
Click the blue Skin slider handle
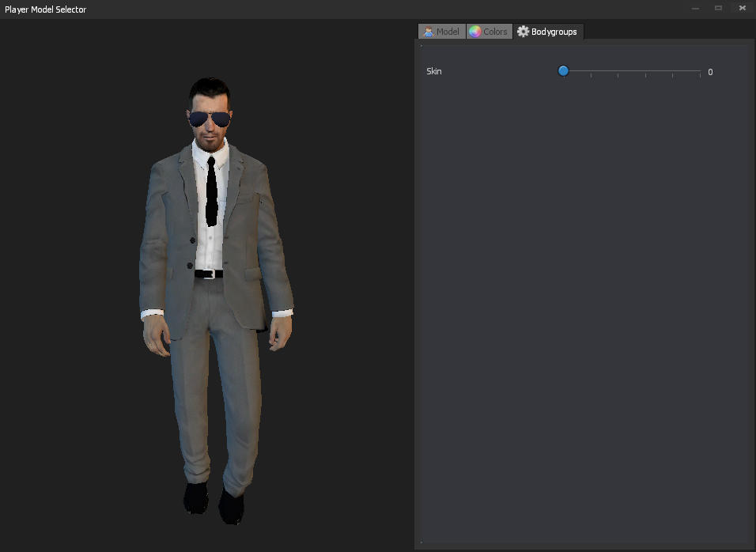pos(563,71)
